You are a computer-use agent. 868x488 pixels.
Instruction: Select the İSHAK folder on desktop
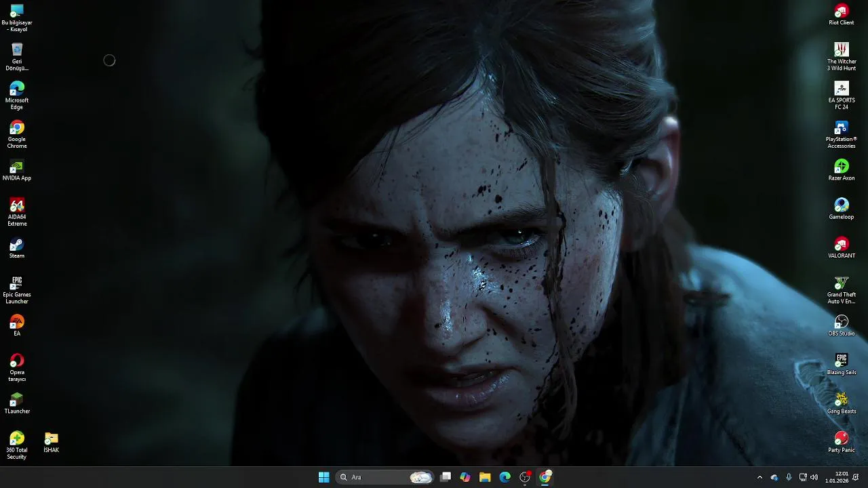(51, 443)
